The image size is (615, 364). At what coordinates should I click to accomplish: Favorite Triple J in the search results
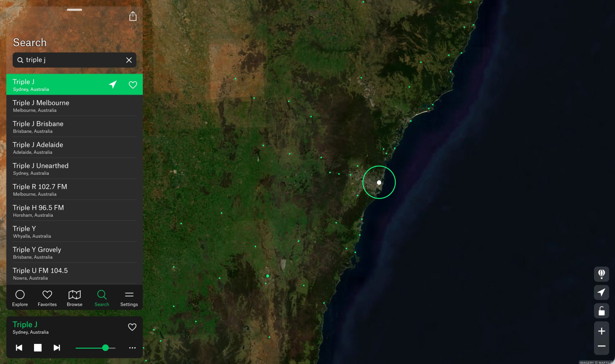pyautogui.click(x=133, y=85)
